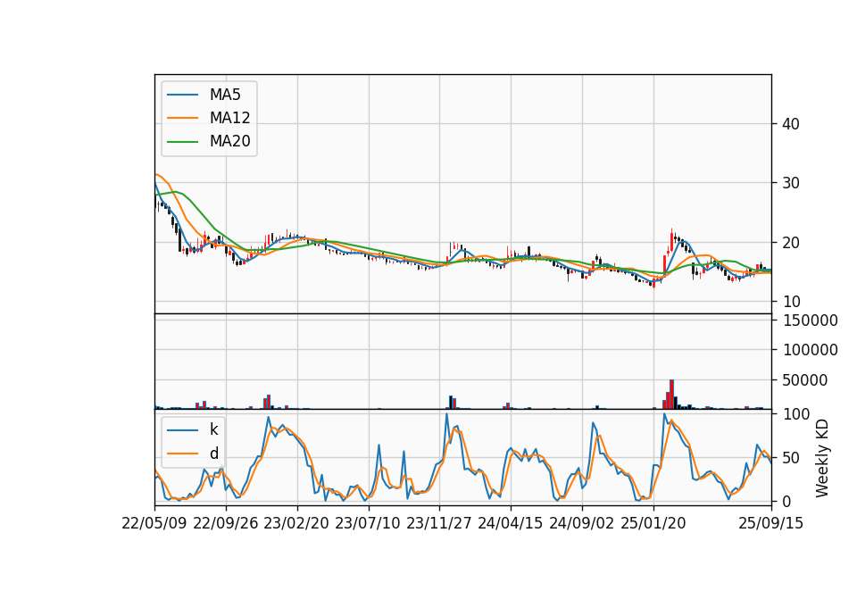
Task: Click the green MA20 legend line swatch
Action: [x=182, y=142]
